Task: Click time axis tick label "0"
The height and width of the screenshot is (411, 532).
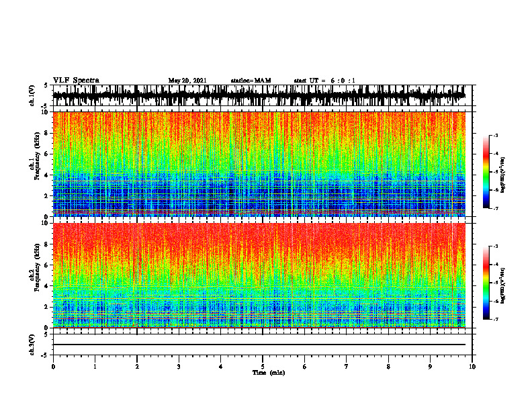Action: [x=53, y=367]
